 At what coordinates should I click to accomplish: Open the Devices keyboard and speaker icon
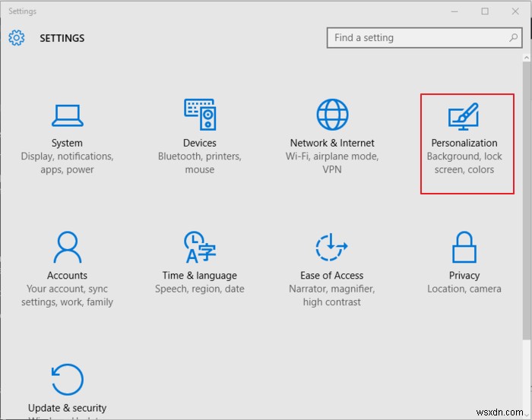[x=200, y=114]
